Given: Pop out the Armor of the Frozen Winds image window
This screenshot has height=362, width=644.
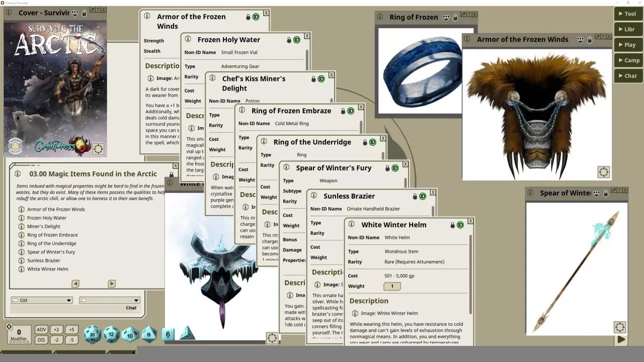Looking at the screenshot, I should click(598, 36).
